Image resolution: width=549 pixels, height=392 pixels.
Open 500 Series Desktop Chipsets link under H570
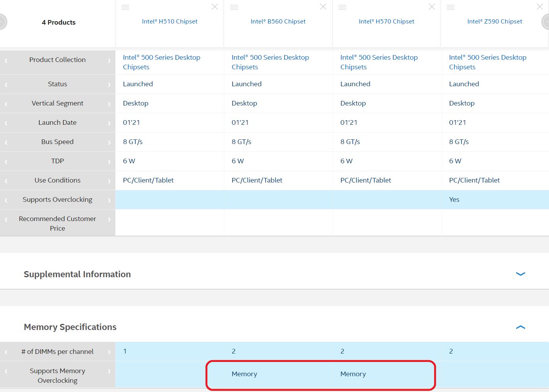[379, 62]
